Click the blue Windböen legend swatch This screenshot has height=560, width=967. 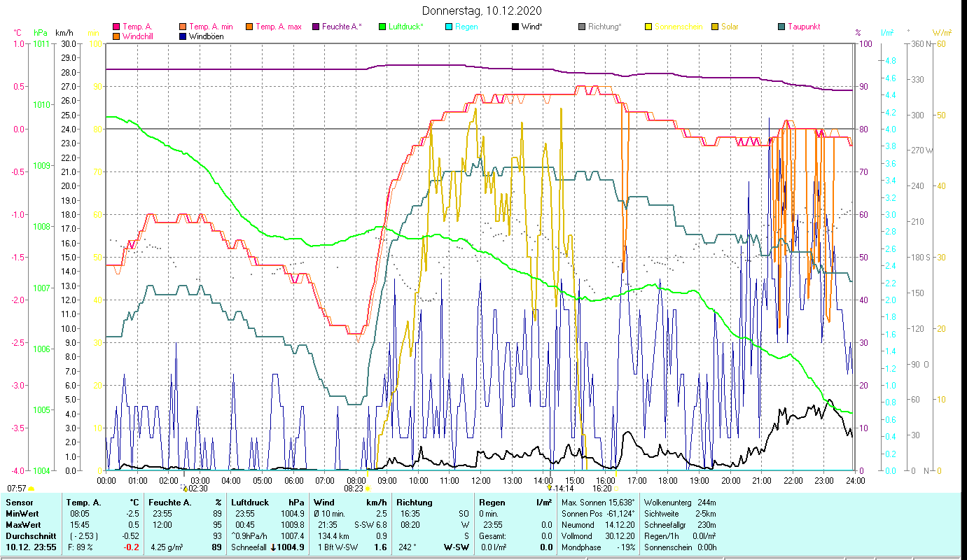(x=183, y=36)
